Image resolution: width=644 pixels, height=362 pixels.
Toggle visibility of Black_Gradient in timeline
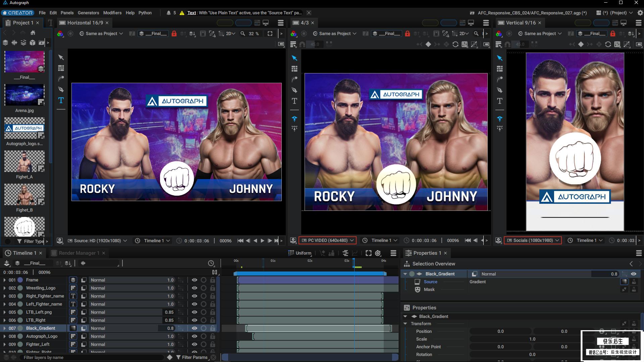[x=194, y=328]
